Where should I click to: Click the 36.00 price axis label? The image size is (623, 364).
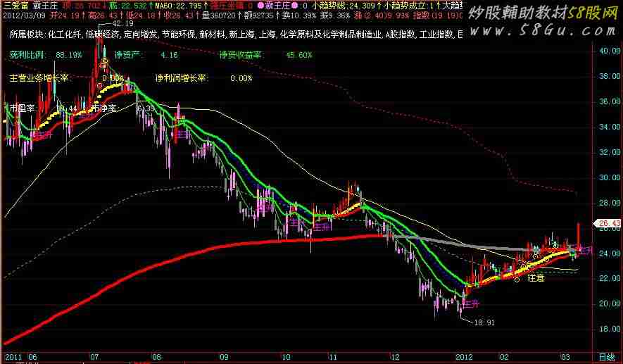(609, 101)
